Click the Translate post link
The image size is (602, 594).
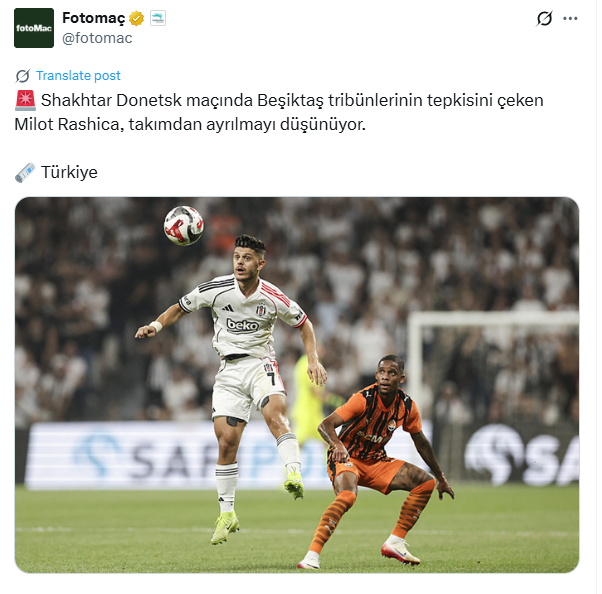(78, 76)
